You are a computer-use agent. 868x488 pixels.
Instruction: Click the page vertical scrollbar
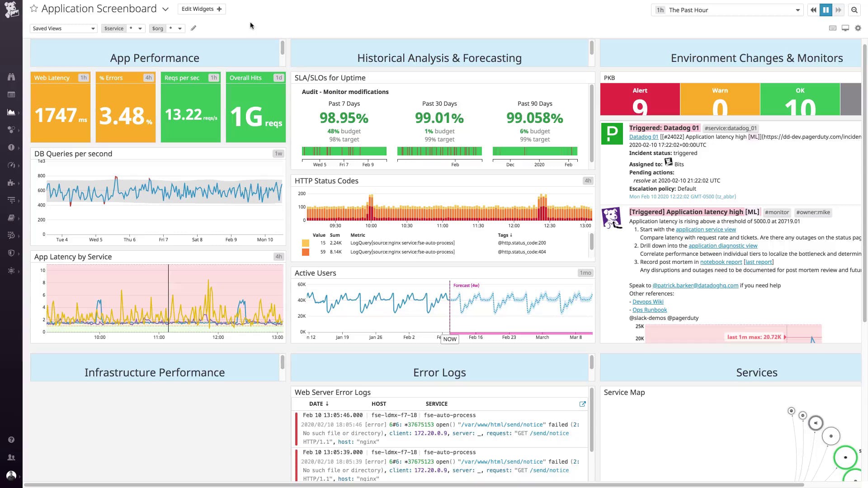coord(865,183)
